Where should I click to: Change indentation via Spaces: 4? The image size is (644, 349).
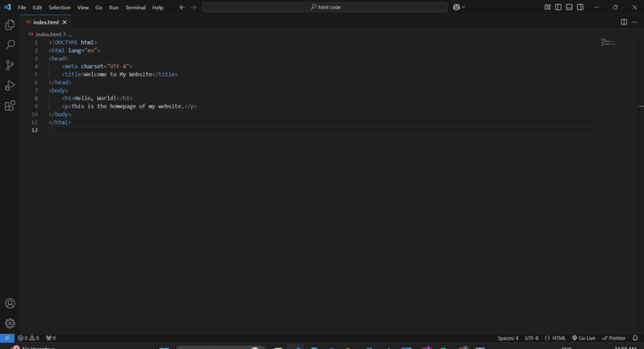[x=508, y=338]
